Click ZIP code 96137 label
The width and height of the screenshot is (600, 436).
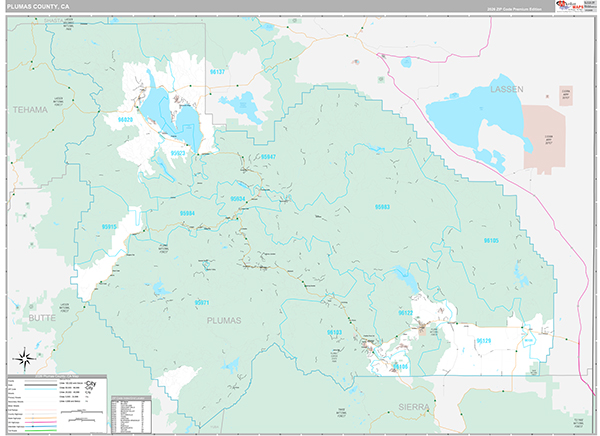(217, 72)
